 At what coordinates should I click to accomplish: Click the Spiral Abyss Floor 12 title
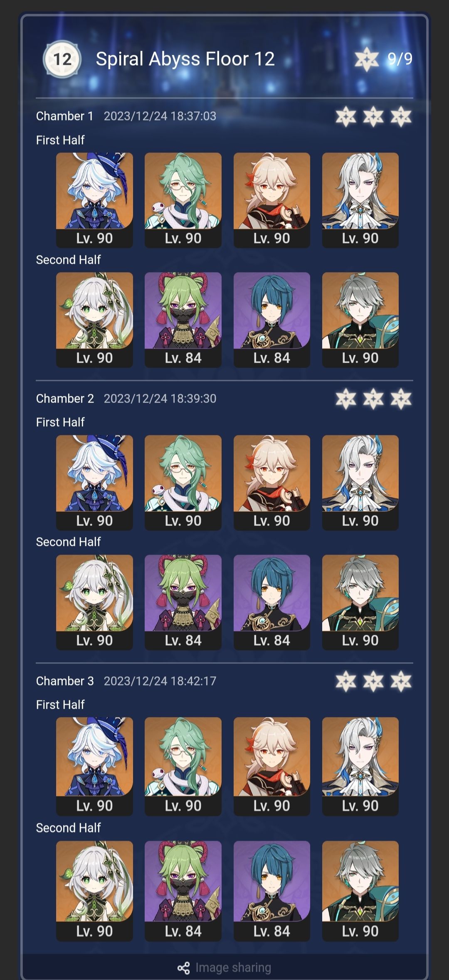coord(185,59)
